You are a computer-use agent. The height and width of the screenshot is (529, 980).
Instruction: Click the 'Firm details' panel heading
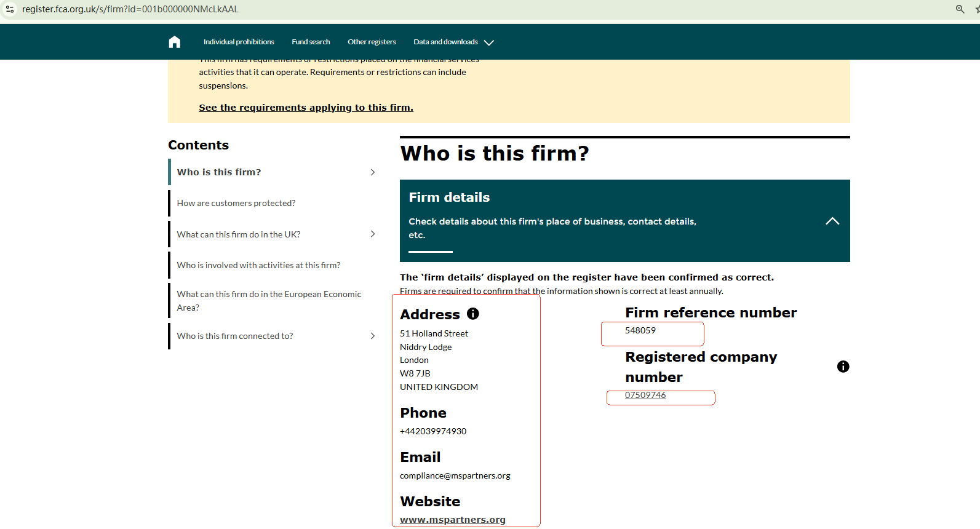click(449, 197)
